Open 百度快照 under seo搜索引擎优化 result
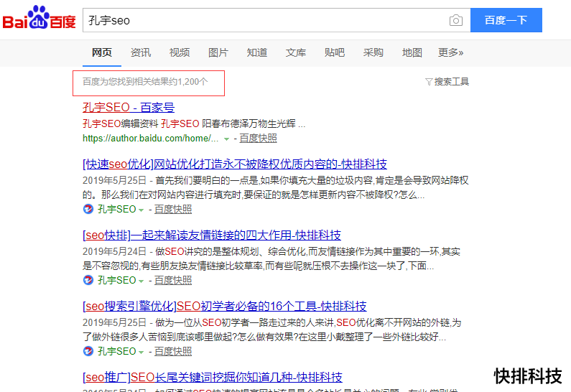Viewport: 571px width, 392px height. pos(173,351)
